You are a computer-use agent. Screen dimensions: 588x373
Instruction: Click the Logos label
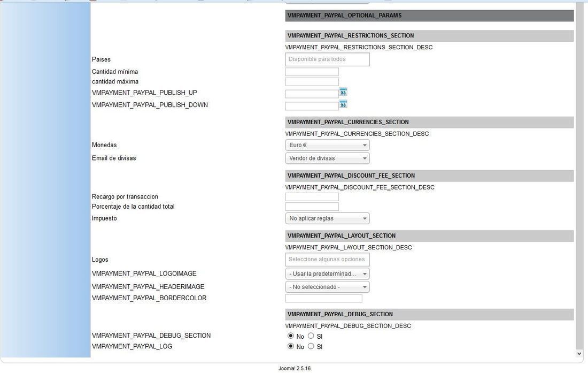(100, 260)
